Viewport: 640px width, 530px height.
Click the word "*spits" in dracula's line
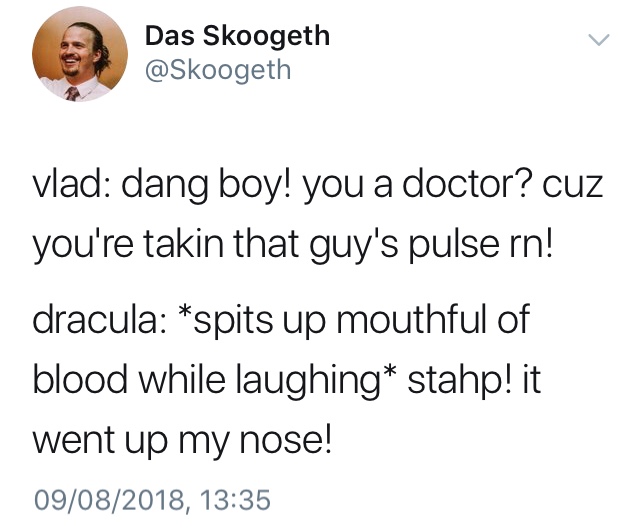tap(226, 320)
